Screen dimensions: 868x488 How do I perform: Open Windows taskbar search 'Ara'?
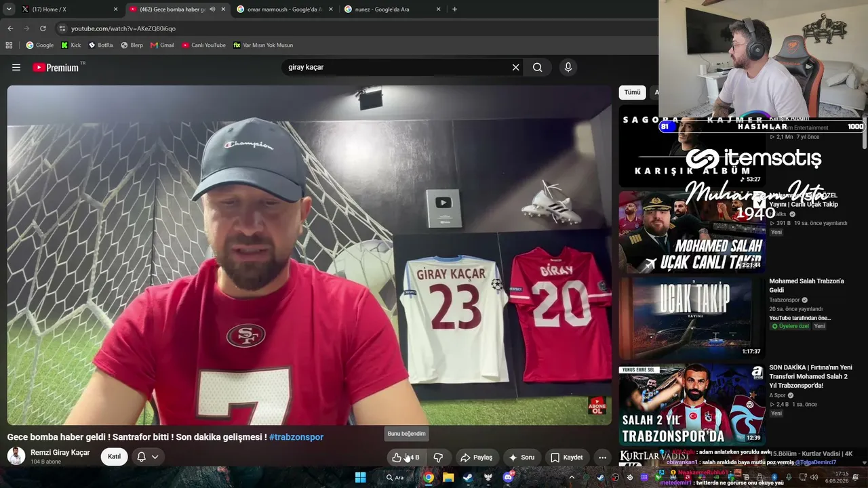coord(395,477)
